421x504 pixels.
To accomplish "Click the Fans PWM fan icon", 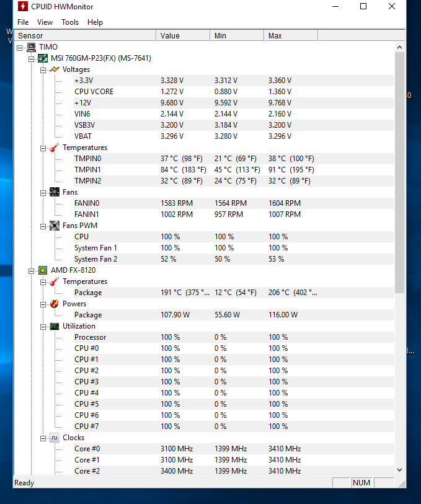I will (55, 226).
